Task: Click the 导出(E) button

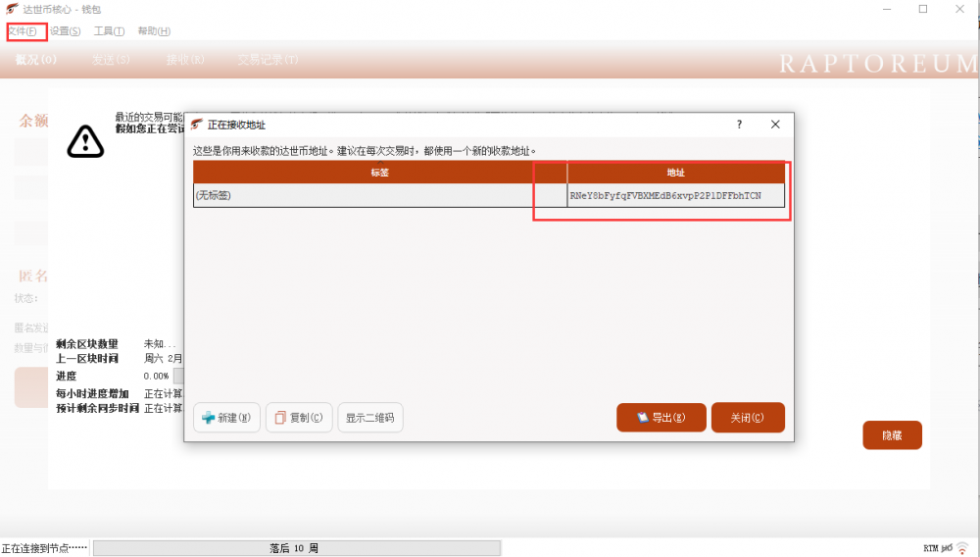Action: (661, 418)
